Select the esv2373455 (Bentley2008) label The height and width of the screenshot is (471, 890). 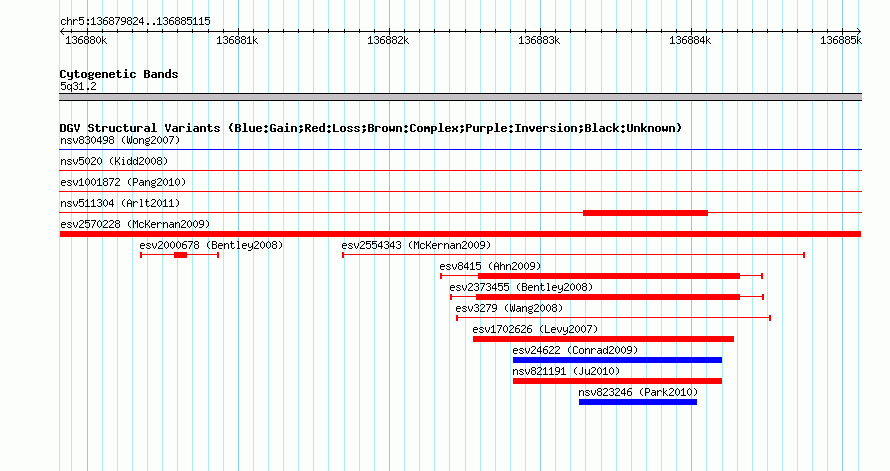521,287
